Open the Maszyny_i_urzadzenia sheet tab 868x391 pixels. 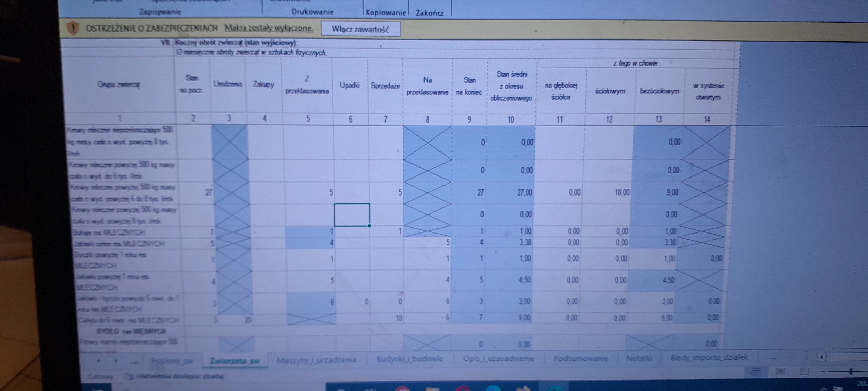coord(316,360)
